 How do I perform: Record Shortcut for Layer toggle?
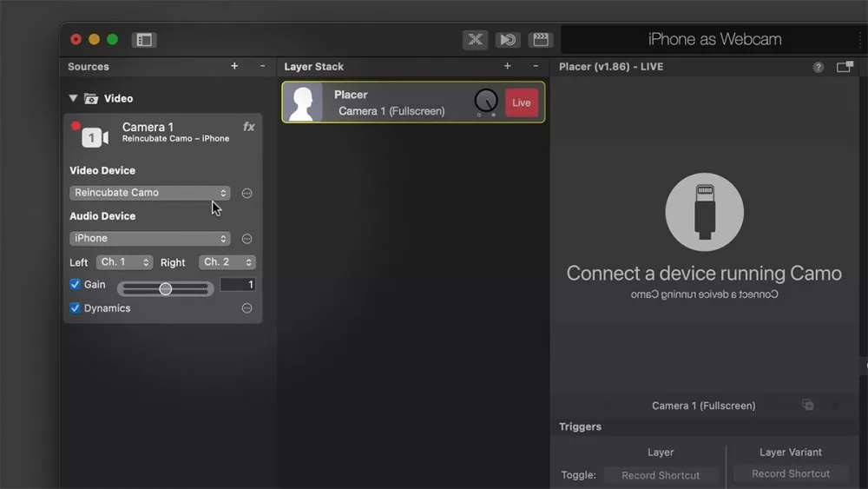pyautogui.click(x=661, y=475)
